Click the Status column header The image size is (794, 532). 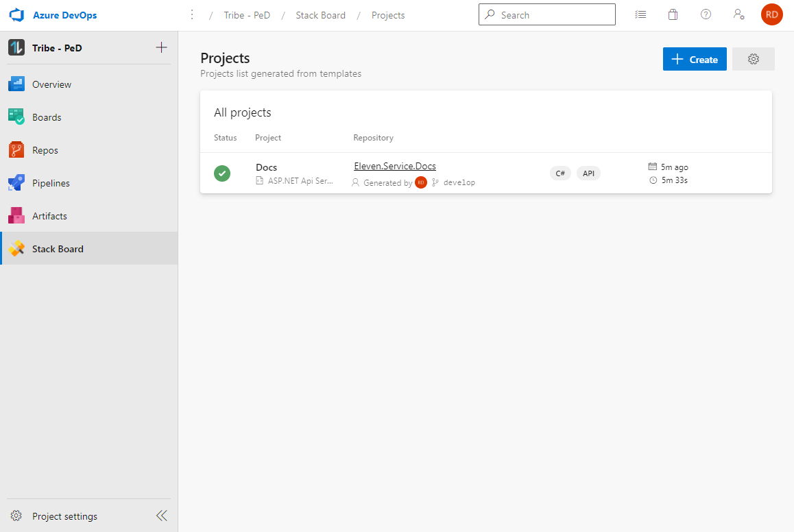click(x=226, y=138)
